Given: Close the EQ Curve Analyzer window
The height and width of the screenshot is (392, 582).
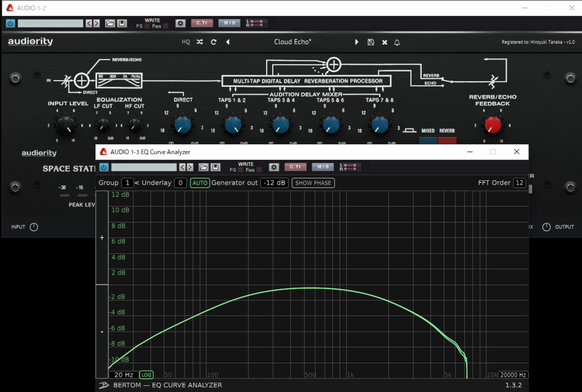Looking at the screenshot, I should pos(517,152).
